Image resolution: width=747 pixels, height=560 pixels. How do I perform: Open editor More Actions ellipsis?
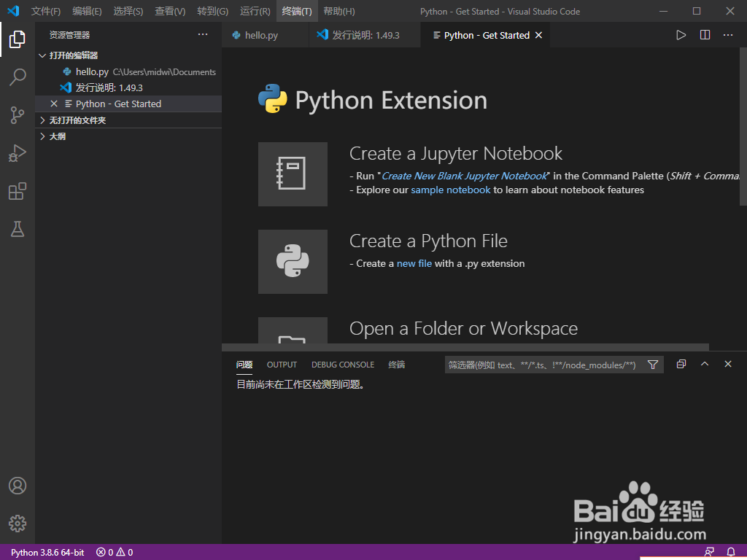(x=728, y=35)
